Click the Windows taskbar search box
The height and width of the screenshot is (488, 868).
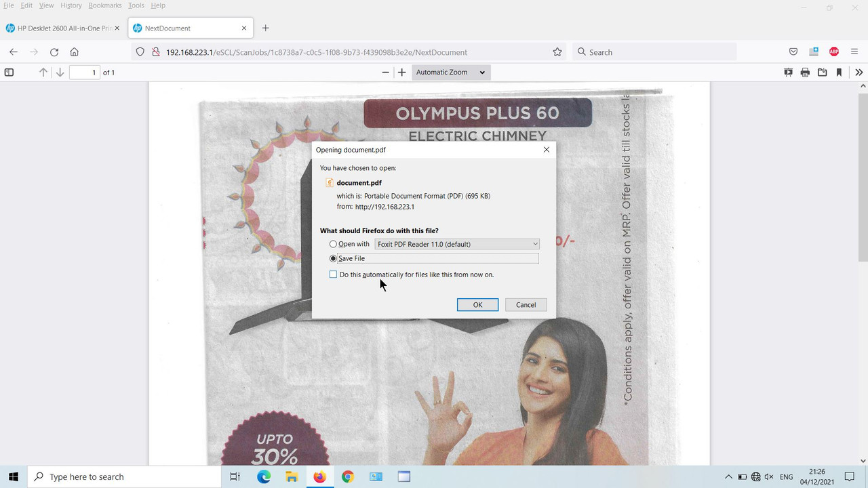pos(124,476)
